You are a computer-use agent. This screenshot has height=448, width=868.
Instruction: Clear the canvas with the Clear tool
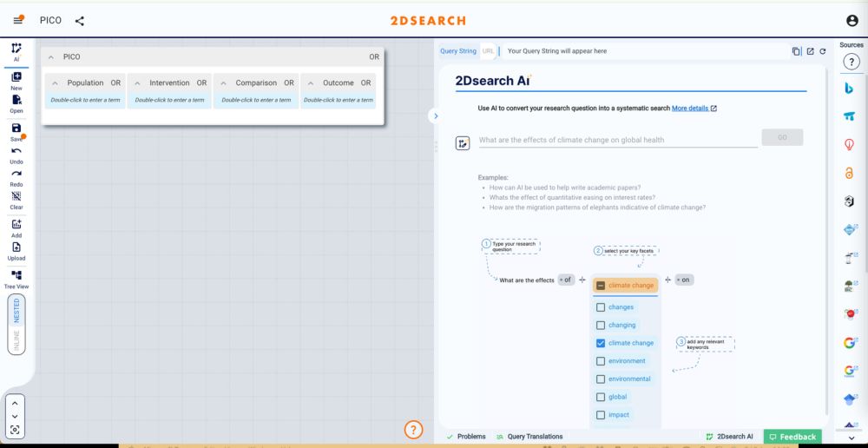(x=16, y=201)
